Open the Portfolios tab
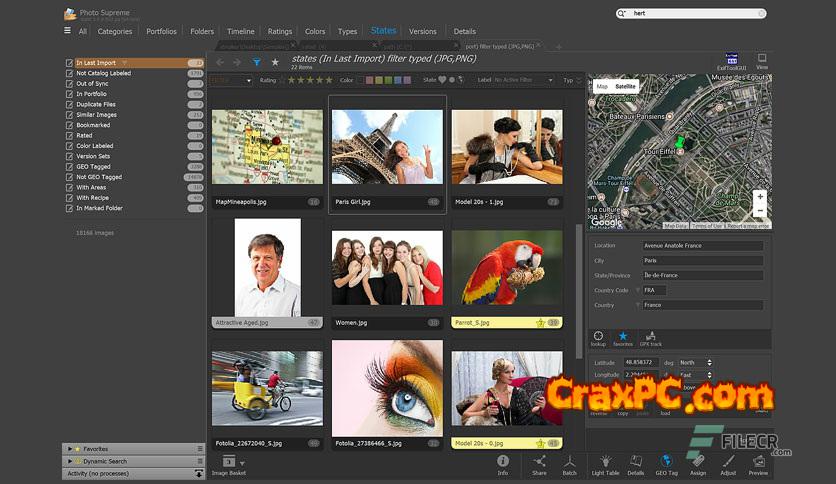The width and height of the screenshot is (836, 484). pos(161,31)
